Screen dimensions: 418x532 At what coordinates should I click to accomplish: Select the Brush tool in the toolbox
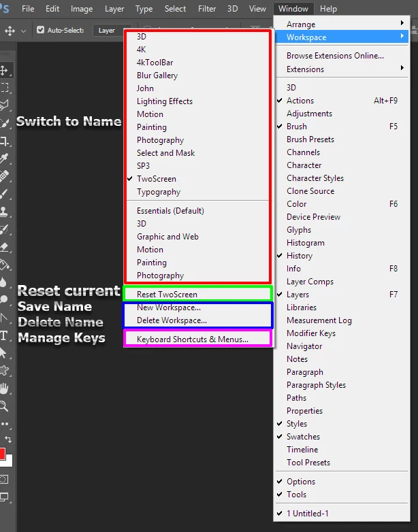pos(4,194)
